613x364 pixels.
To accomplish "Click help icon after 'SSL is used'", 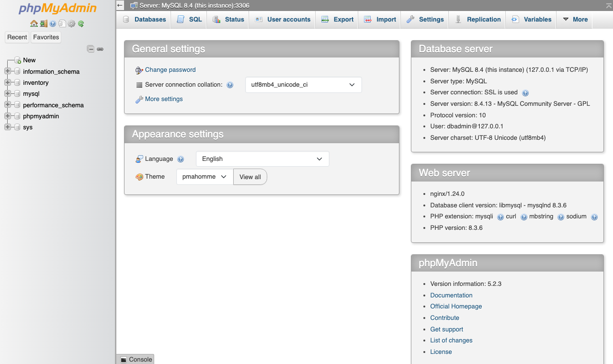I will [525, 93].
